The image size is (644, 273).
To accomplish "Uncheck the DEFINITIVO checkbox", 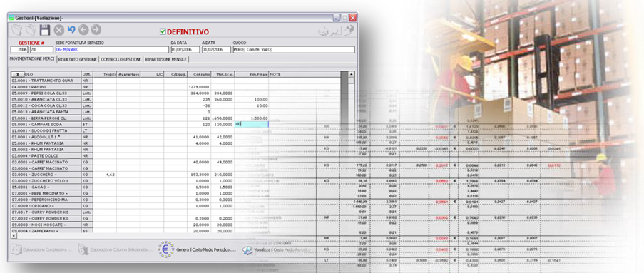I will click(163, 31).
